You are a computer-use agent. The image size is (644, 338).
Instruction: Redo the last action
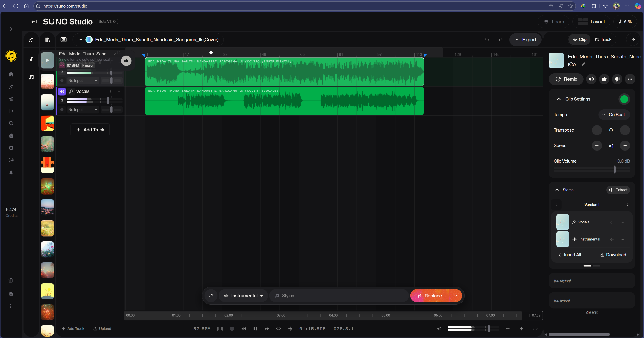(x=501, y=40)
